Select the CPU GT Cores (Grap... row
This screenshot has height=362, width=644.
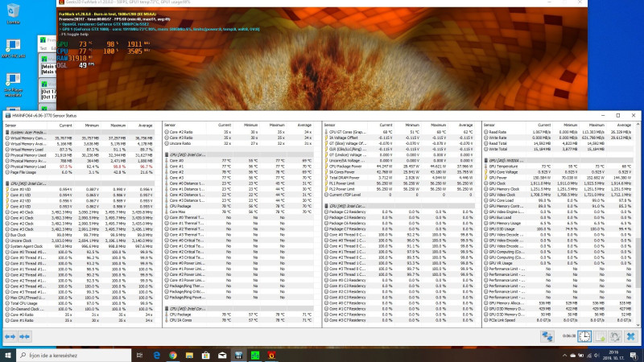tap(399, 132)
